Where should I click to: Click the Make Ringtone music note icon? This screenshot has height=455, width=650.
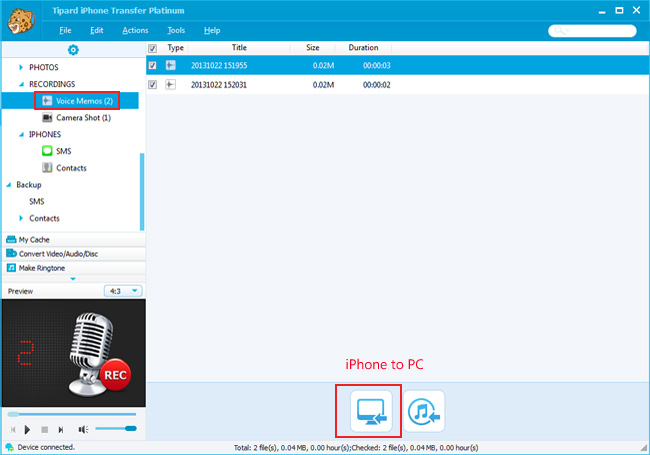(x=11, y=268)
